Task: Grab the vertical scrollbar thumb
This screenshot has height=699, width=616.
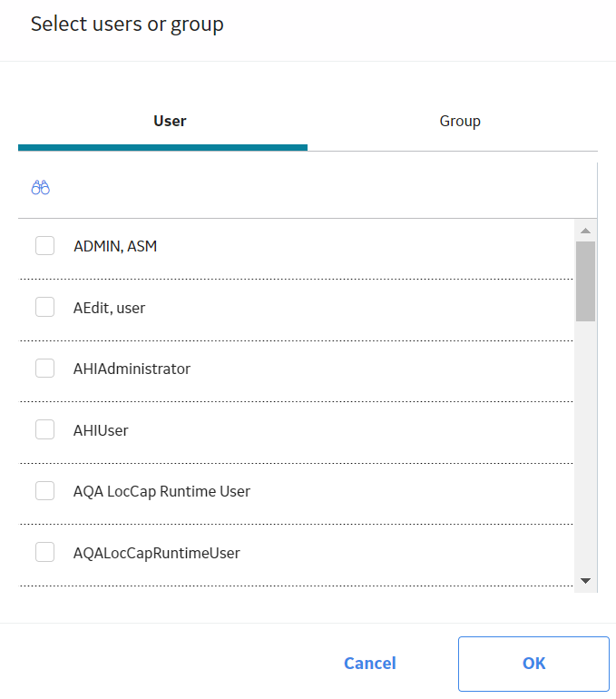Action: point(586,281)
